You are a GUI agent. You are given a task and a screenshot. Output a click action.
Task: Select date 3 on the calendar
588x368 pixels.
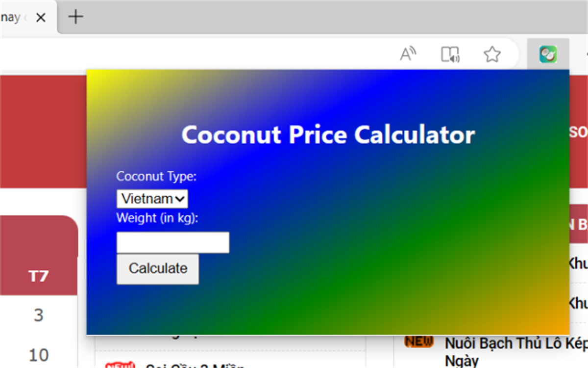click(39, 315)
